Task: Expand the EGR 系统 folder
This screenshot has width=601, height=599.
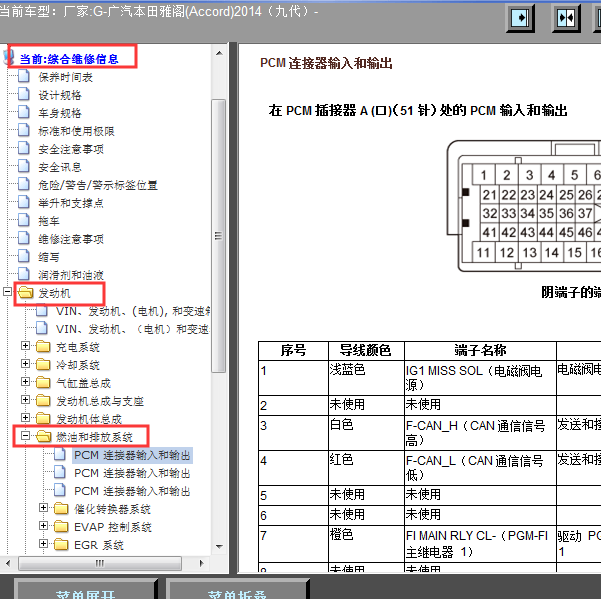Action: [x=43, y=543]
